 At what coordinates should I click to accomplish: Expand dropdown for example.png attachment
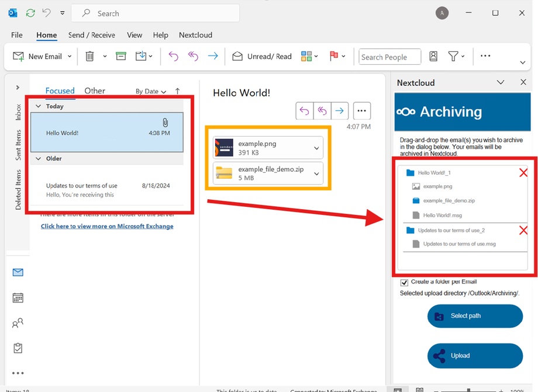[x=317, y=148]
